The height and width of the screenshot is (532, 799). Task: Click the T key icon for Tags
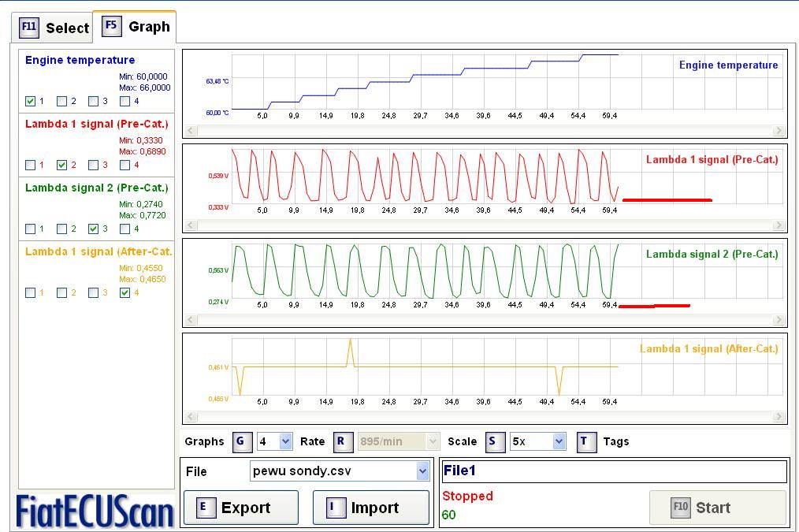coord(585,441)
